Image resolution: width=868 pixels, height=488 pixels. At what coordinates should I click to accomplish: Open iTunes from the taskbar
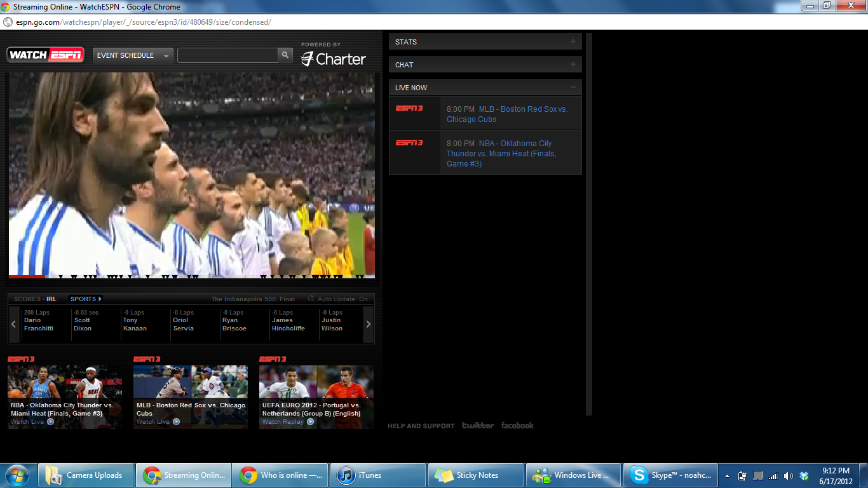pyautogui.click(x=378, y=475)
